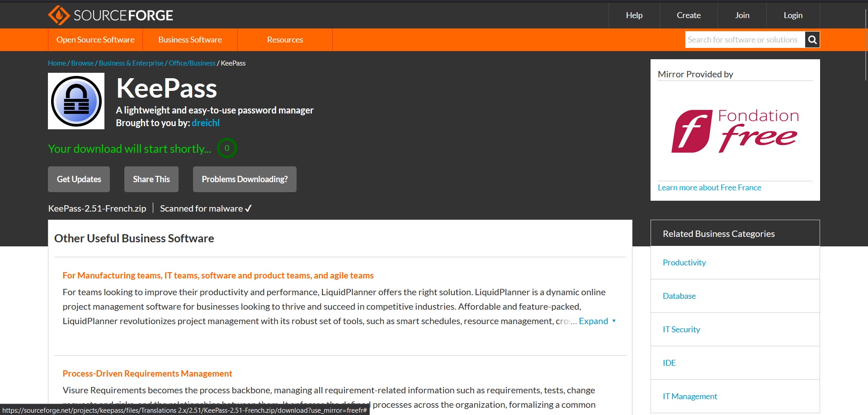The image size is (868, 415).
Task: Go to Office/Business breadcrumb link
Action: click(x=192, y=63)
